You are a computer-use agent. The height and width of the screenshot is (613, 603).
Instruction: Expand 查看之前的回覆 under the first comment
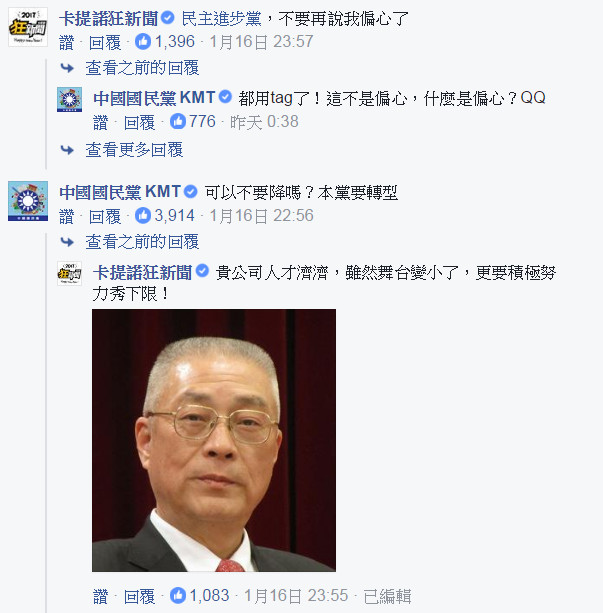(142, 68)
